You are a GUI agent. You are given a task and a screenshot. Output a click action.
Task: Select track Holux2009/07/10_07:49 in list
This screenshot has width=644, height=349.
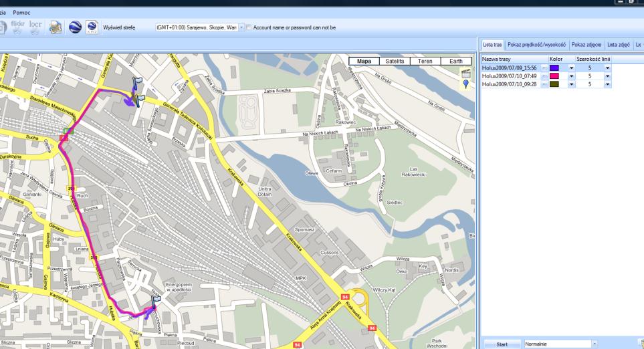tap(510, 76)
